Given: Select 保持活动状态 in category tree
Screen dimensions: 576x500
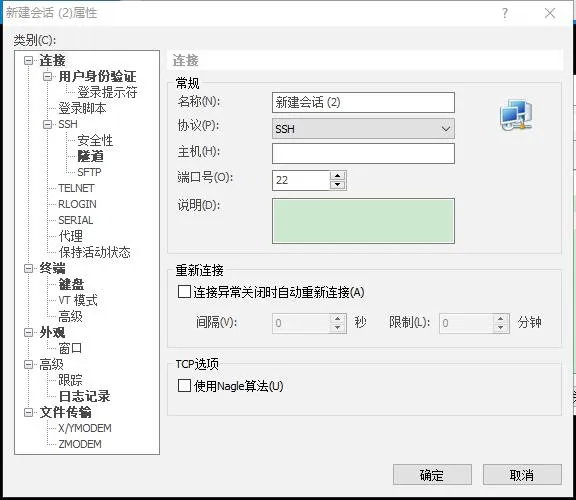Looking at the screenshot, I should click(94, 252).
